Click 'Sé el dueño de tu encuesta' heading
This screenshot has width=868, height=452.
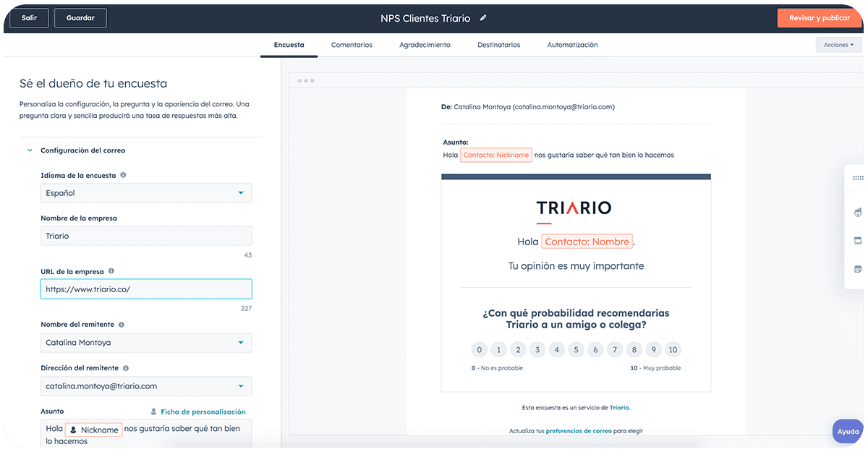point(93,83)
